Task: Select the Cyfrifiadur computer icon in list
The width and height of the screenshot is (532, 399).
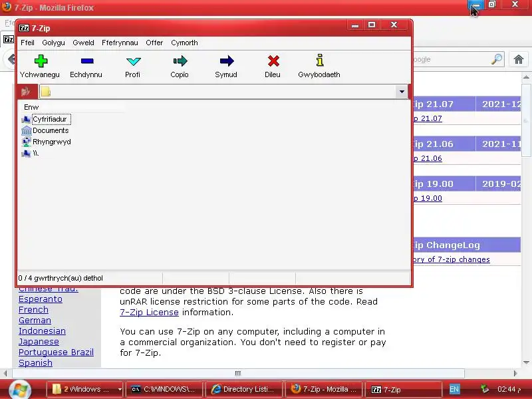Action: [26, 120]
